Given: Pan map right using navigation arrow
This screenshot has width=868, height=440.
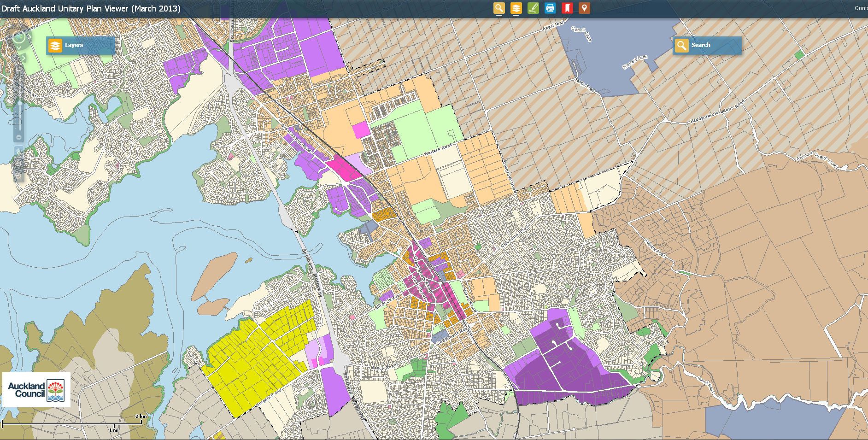Looking at the screenshot, I should [x=30, y=37].
